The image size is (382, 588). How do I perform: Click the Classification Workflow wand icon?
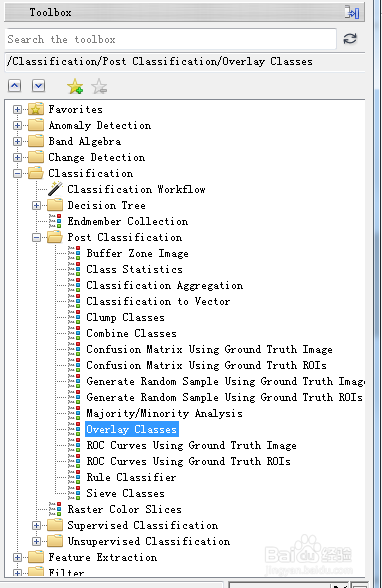[55, 189]
